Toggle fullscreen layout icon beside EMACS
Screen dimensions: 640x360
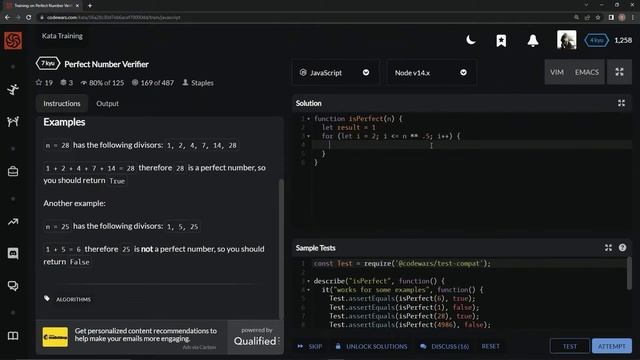coord(619,72)
